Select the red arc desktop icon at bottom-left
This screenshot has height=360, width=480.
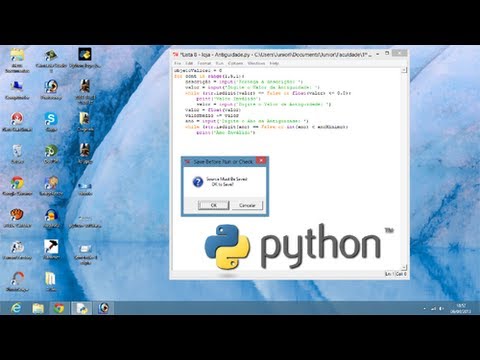pyautogui.click(x=17, y=282)
